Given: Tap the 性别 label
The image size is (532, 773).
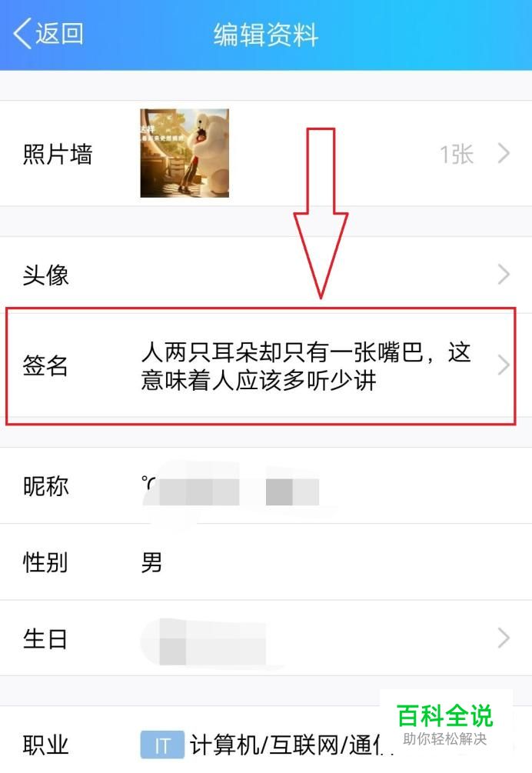Looking at the screenshot, I should pos(45,562).
